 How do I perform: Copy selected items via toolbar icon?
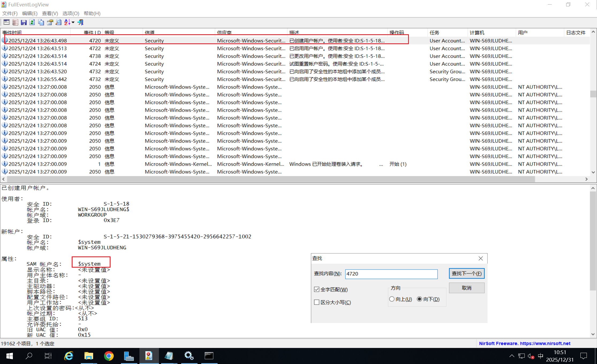[x=41, y=22]
